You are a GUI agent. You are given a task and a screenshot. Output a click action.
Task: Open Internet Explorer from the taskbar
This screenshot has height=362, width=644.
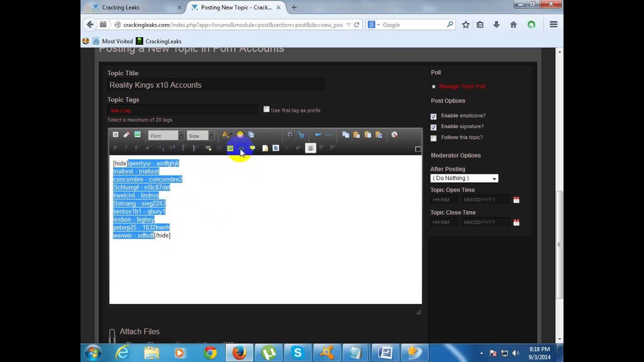(x=122, y=353)
